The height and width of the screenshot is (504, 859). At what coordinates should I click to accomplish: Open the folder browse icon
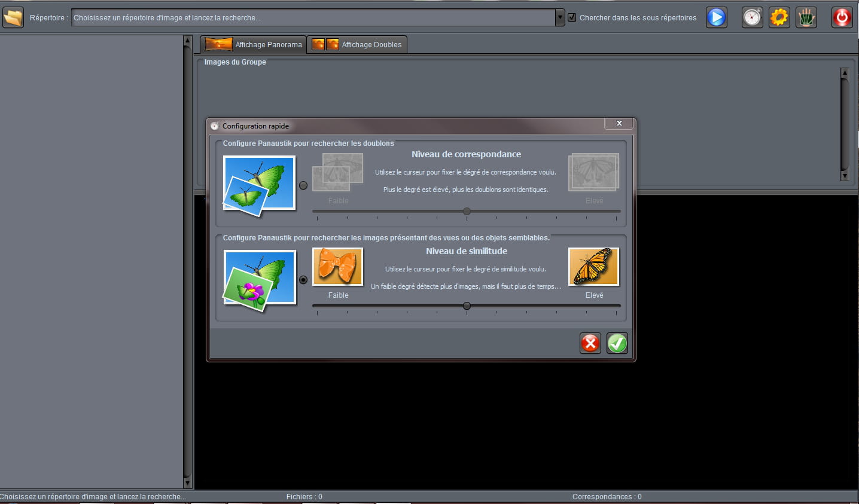pyautogui.click(x=13, y=17)
